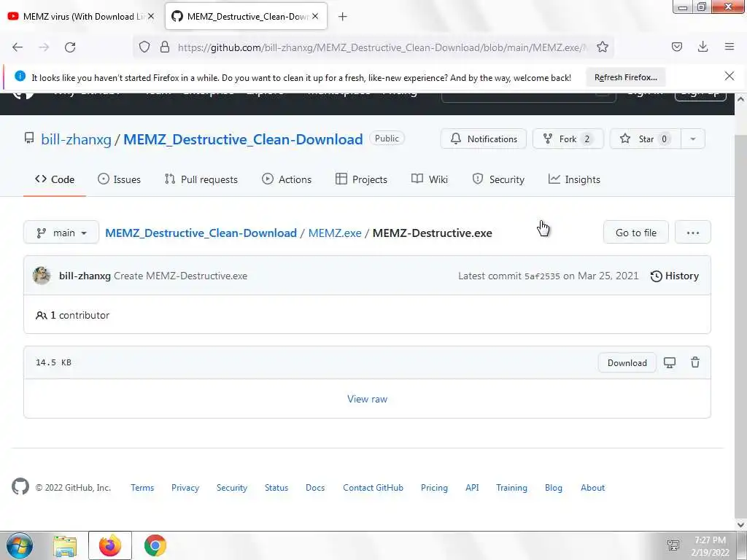This screenshot has width=747, height=560.
Task: Dismiss the Firefox refresh notification bar
Action: [x=729, y=76]
